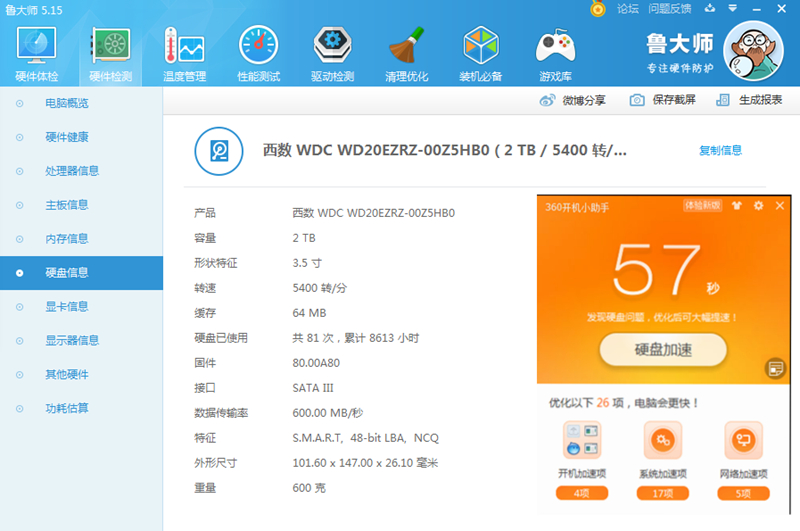This screenshot has width=800, height=531.
Task: Click the 3.5 寸 form factor value
Action: pos(307,263)
